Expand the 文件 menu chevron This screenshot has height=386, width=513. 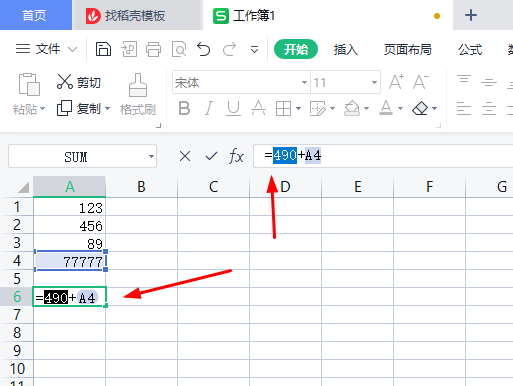click(72, 50)
